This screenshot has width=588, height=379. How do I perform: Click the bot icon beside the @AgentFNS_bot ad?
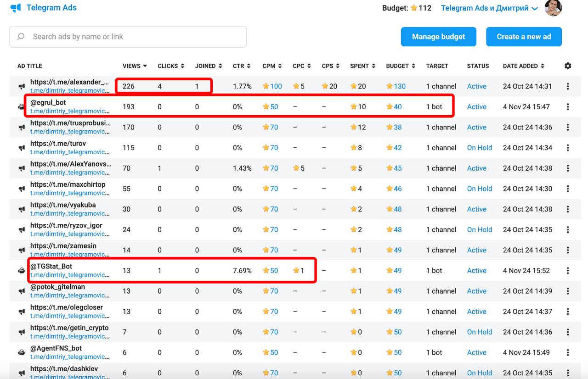click(x=22, y=352)
